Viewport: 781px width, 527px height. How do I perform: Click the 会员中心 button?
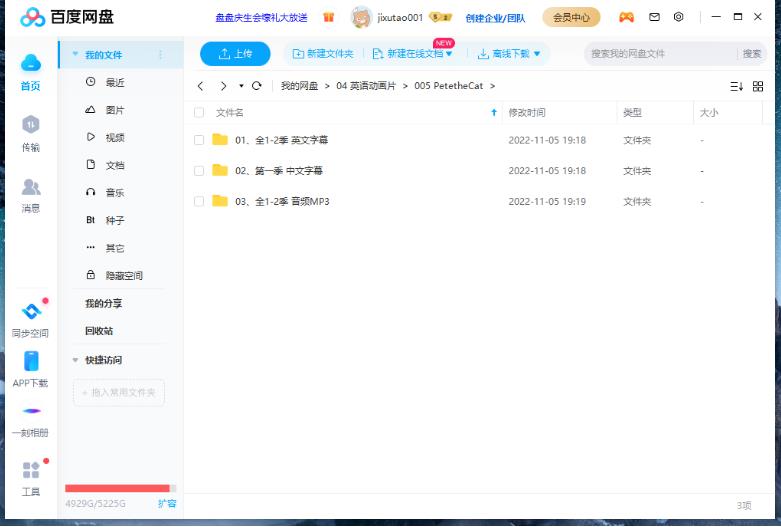click(x=571, y=17)
